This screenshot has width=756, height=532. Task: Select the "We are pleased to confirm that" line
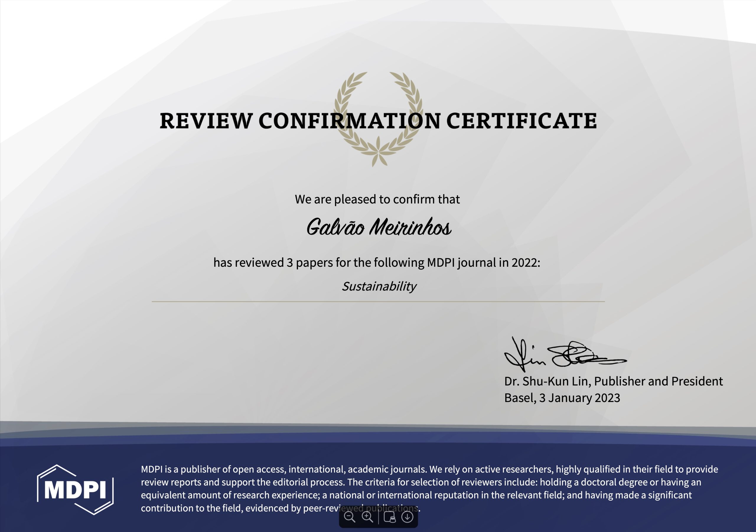click(x=377, y=199)
